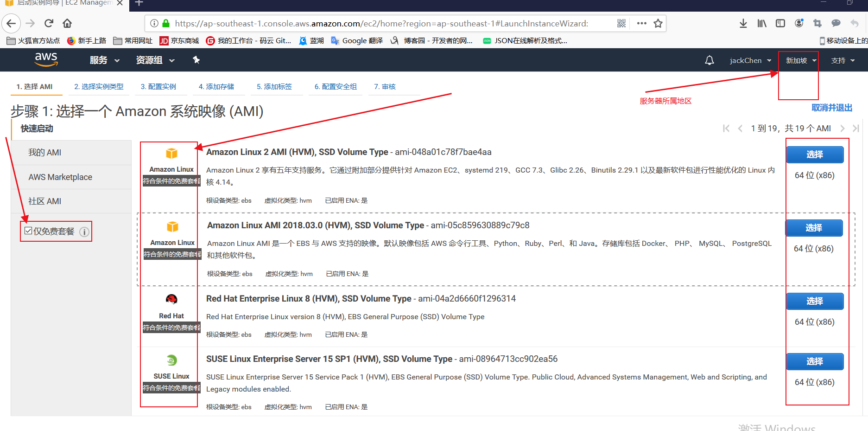Viewport: 868px width, 431px height.
Task: Switch to step 5. 添加标签 tab
Action: tap(274, 87)
